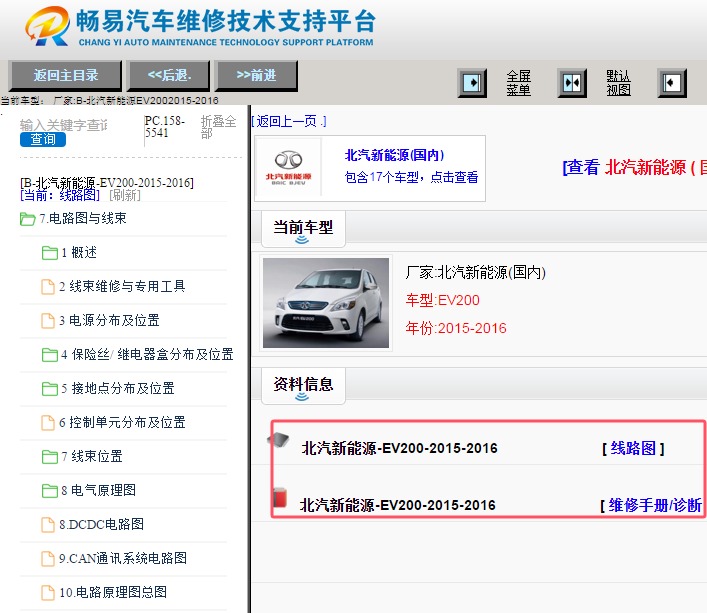Click the 默认视图 label
The width and height of the screenshot is (707, 613).
[x=618, y=83]
